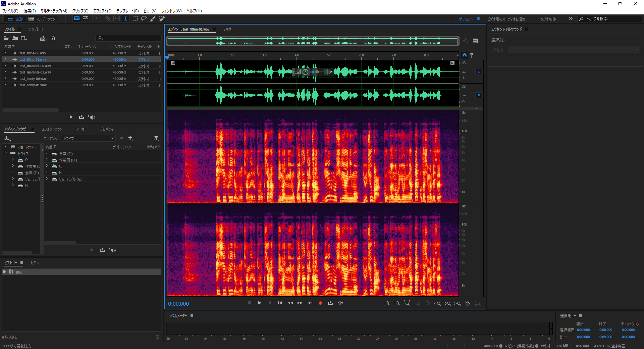Click the red Record button
Viewport: 644px width, 349px height.
320,303
